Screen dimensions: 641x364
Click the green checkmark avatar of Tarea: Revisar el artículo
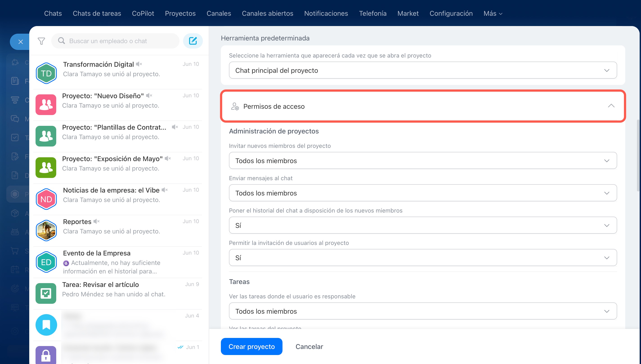(46, 293)
